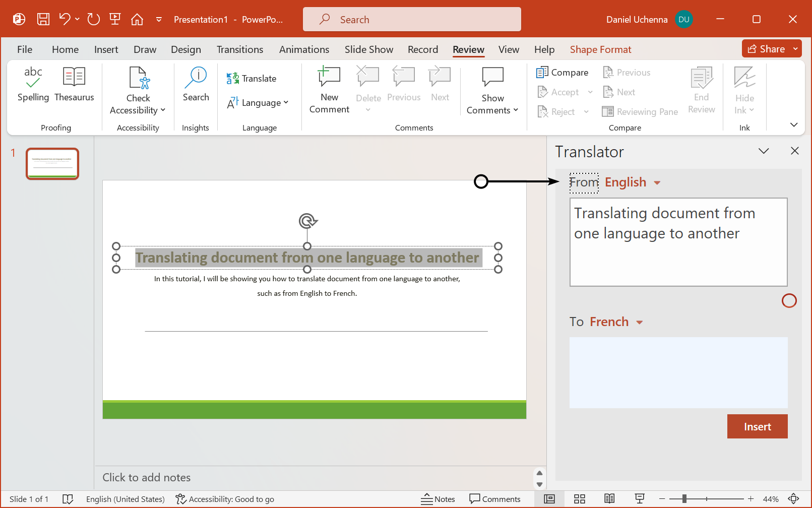812x508 pixels.
Task: Toggle the Notes pane
Action: coord(438,499)
